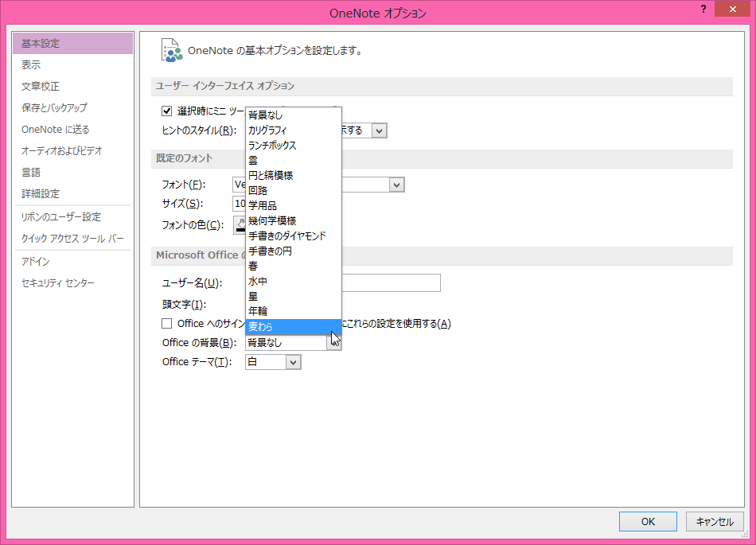Choose 手書きのダイヤモンド background option
Viewport: 756px width, 545px height.
(x=294, y=236)
